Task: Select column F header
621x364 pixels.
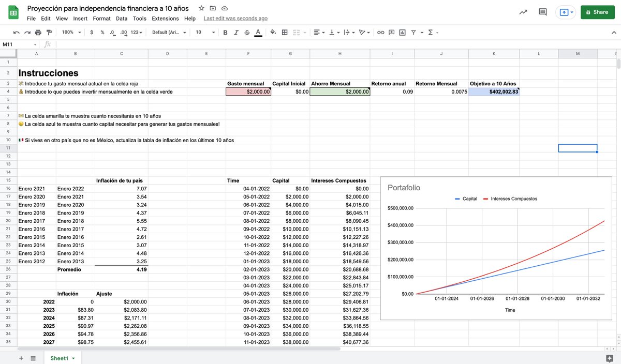Action: 248,54
